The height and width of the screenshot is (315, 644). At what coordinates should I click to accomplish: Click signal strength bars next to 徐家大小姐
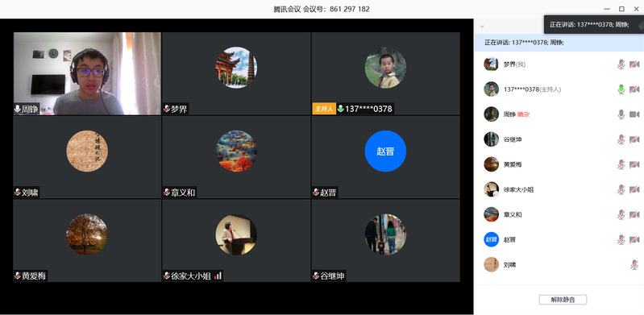point(218,276)
